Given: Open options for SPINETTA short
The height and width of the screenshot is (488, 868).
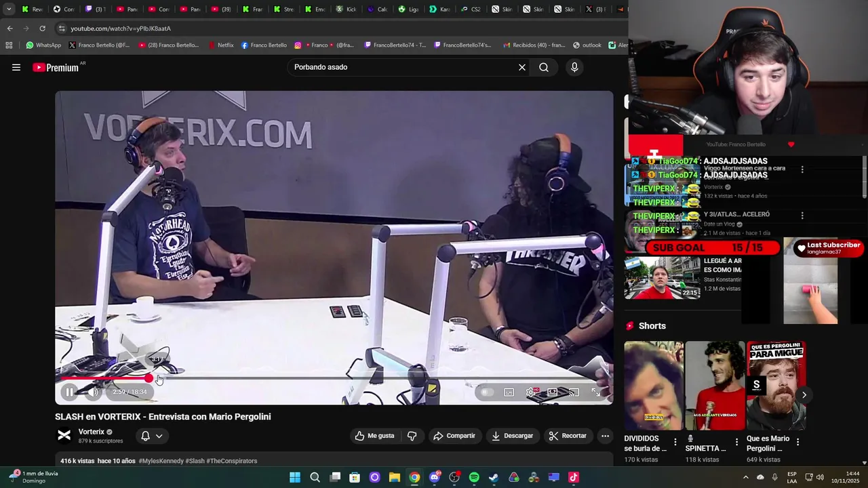Looking at the screenshot, I should (736, 443).
